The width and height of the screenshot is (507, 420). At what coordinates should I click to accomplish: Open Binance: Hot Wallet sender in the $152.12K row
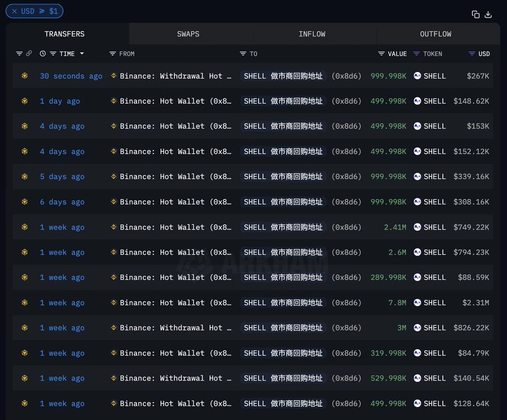click(x=176, y=152)
